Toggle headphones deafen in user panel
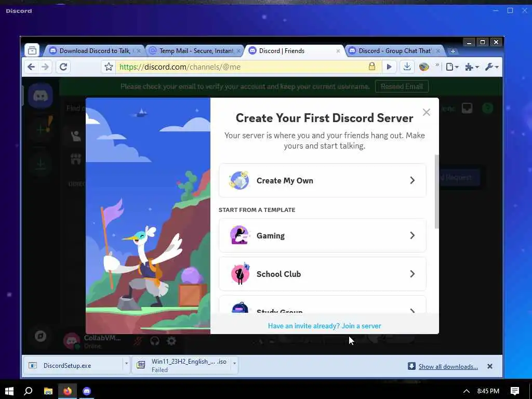Viewport: 532px width, 399px height. [x=155, y=341]
